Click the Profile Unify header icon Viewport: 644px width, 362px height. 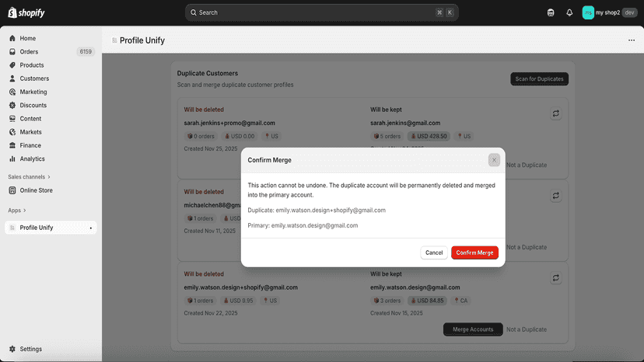[x=114, y=40]
